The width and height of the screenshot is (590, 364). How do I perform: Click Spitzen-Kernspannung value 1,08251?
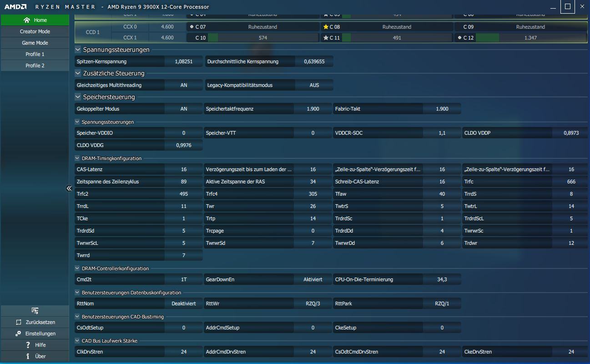click(184, 61)
